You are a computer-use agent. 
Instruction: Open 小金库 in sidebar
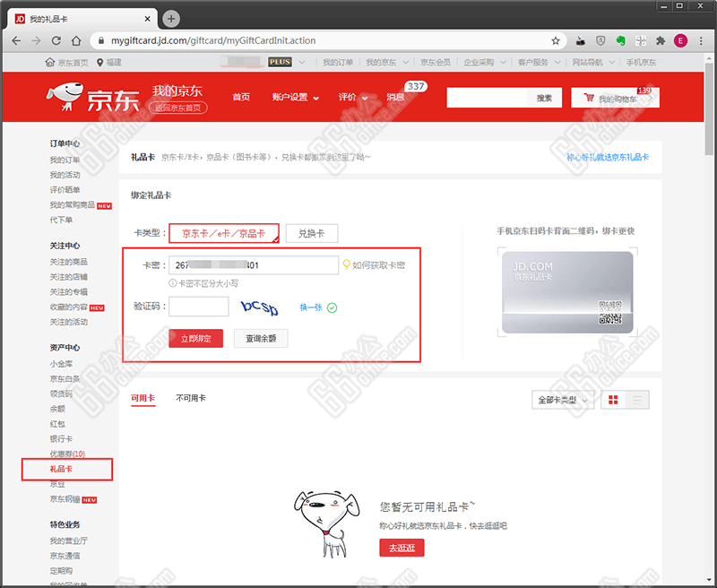tap(61, 364)
